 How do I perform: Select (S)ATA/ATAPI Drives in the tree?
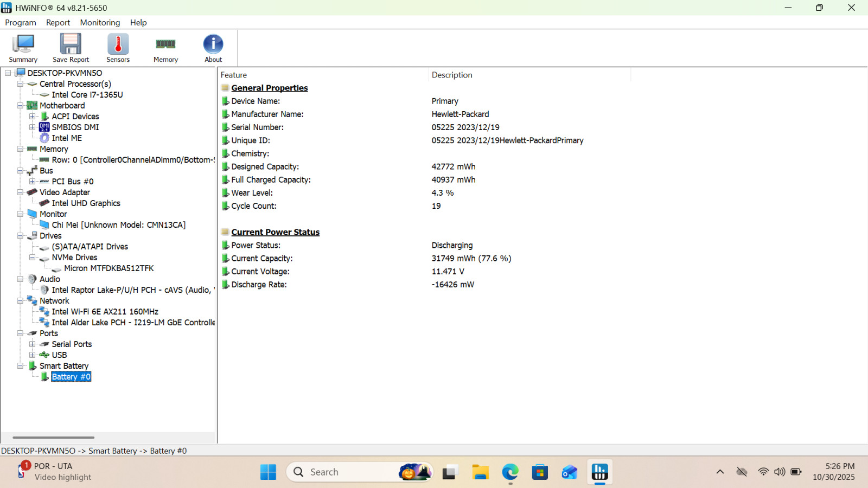coord(90,247)
